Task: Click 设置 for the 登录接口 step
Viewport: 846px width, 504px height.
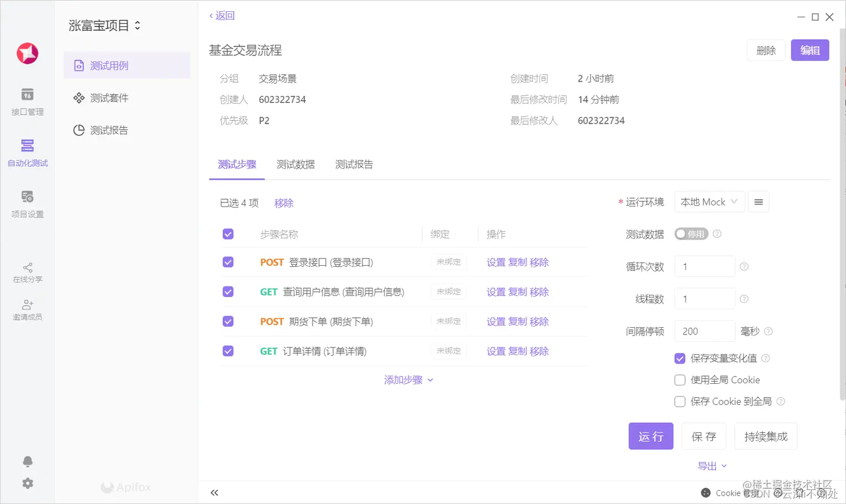Action: click(496, 262)
